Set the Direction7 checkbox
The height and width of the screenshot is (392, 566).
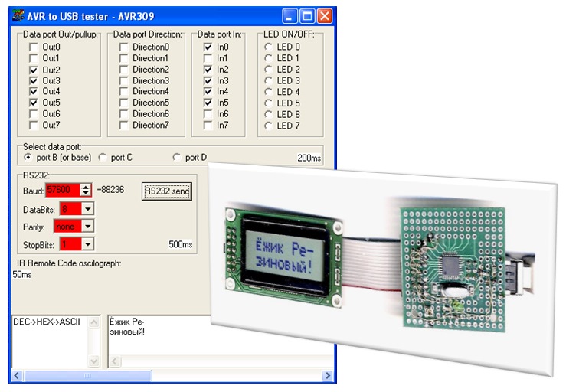coord(124,126)
